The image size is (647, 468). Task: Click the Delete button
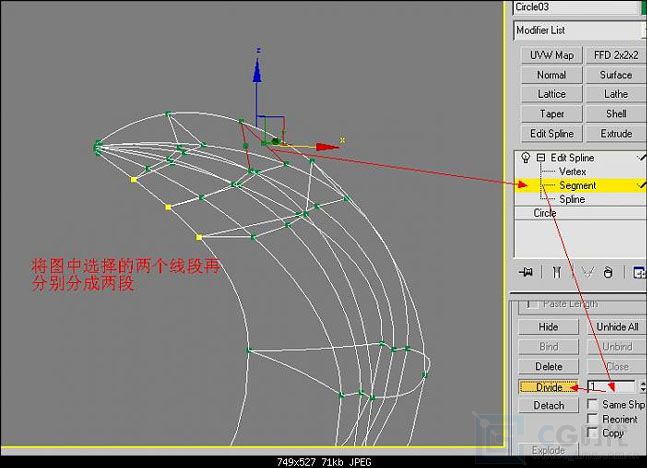[548, 366]
